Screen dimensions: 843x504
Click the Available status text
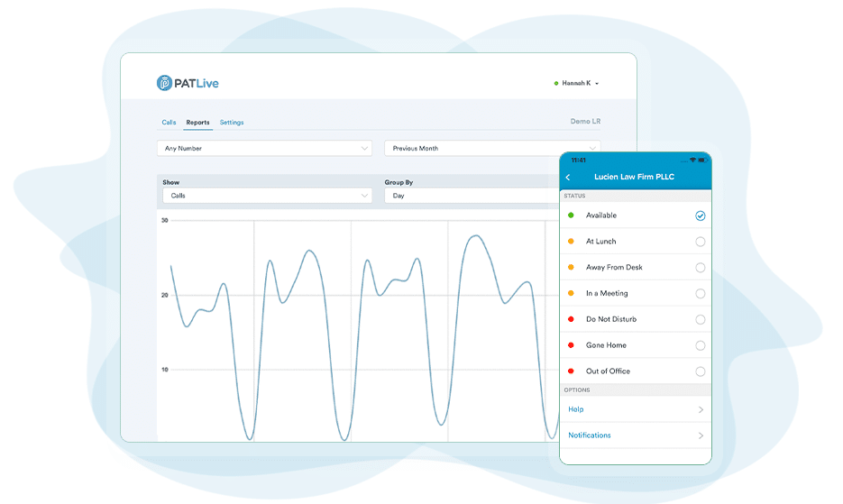point(601,215)
